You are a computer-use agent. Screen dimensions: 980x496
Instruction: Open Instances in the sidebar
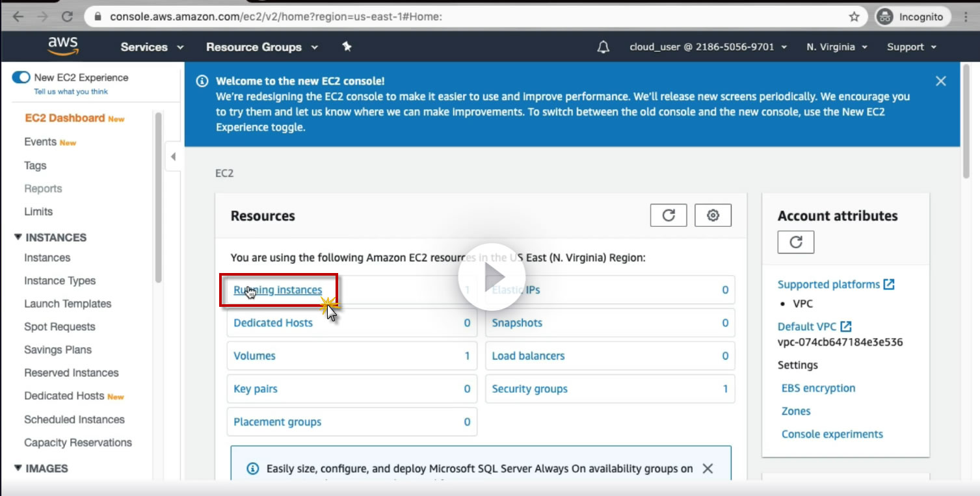[x=47, y=257]
